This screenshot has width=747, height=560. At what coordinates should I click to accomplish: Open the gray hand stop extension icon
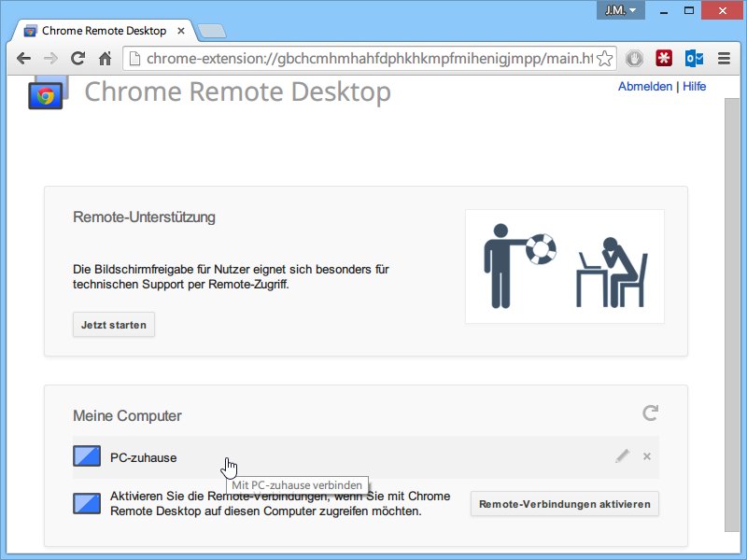pos(634,59)
